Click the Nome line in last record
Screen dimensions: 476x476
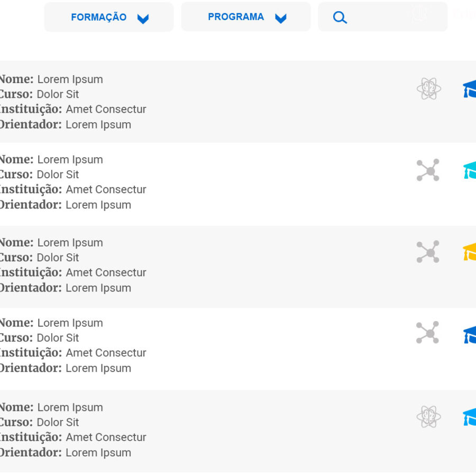pyautogui.click(x=51, y=407)
